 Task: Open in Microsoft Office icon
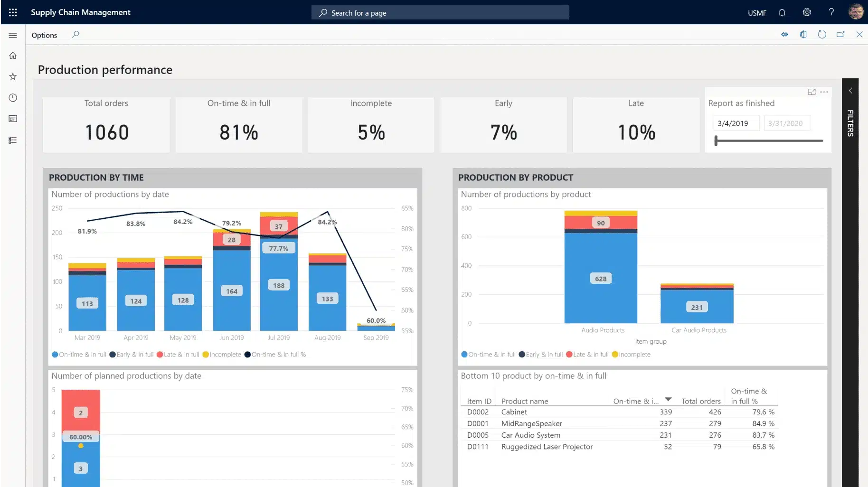pyautogui.click(x=803, y=35)
